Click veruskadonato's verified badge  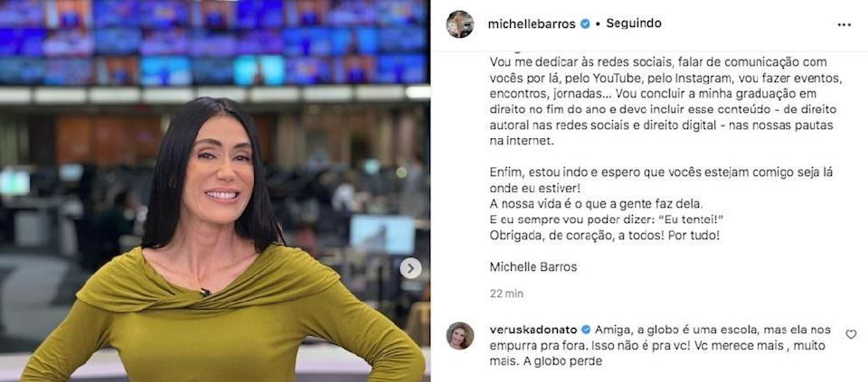point(586,330)
